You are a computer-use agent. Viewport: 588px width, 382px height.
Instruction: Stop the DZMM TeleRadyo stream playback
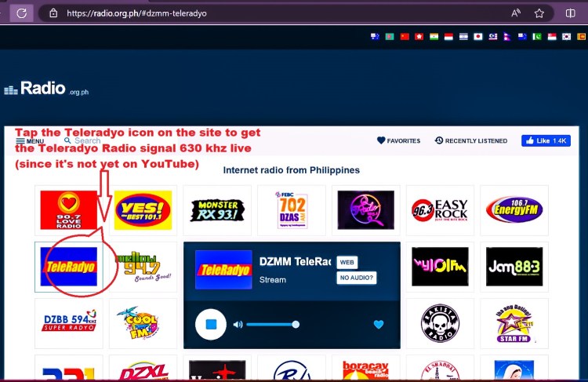click(210, 324)
